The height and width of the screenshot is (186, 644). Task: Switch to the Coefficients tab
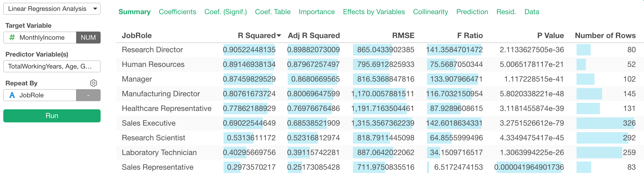pos(177,12)
